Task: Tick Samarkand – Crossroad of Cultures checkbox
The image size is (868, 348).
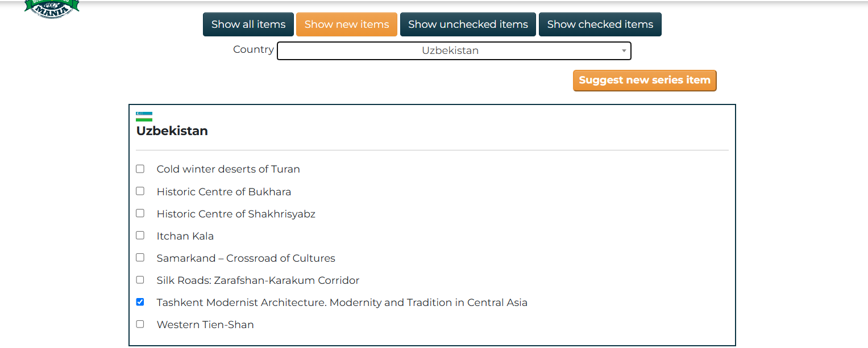Action: (x=140, y=257)
